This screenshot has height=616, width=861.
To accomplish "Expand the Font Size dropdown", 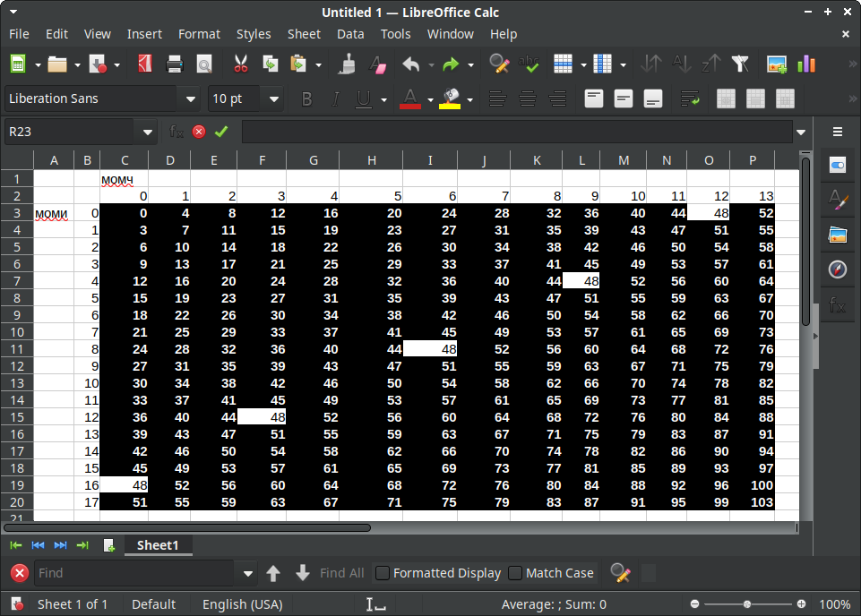I will pos(273,99).
